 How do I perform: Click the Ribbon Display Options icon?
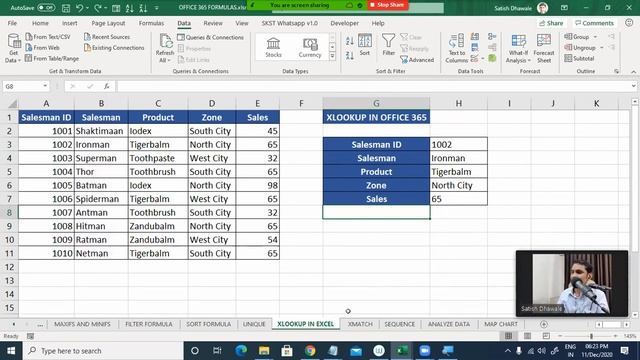(x=564, y=8)
